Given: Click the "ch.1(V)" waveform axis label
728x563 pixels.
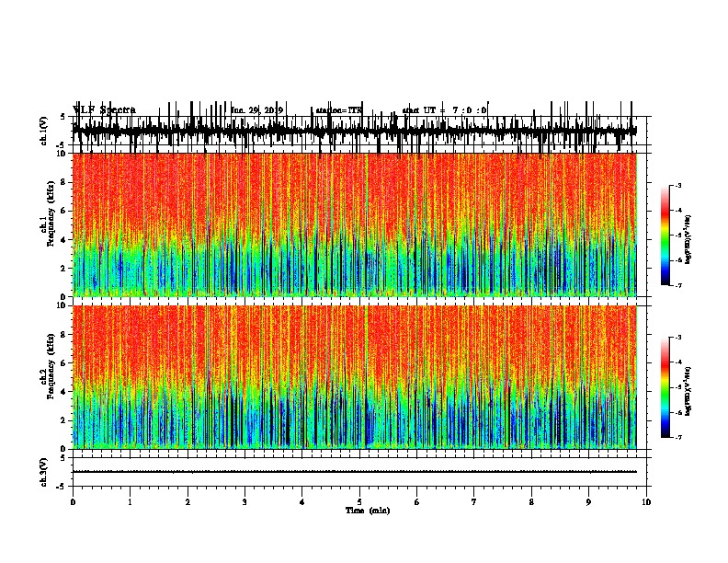Looking at the screenshot, I should (44, 131).
